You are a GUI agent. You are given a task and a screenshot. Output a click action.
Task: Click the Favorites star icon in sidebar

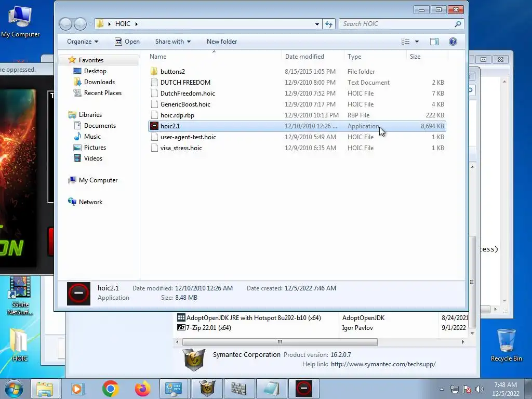pyautogui.click(x=72, y=60)
